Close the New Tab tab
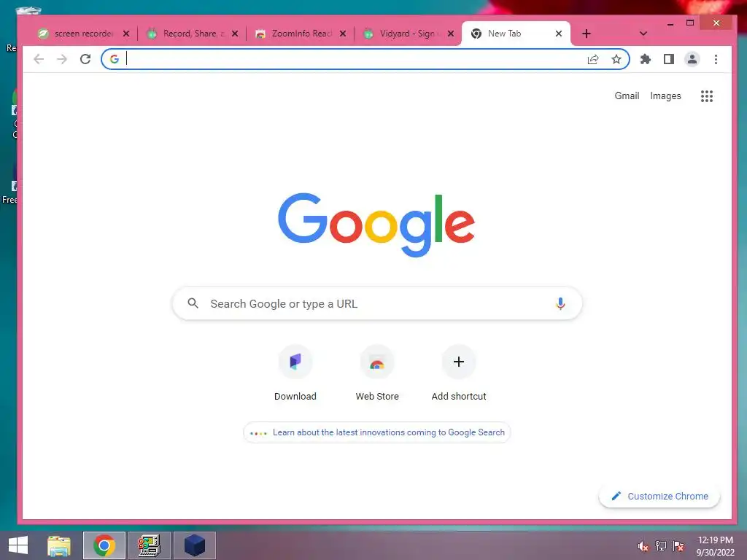The height and width of the screenshot is (560, 747). [x=559, y=34]
